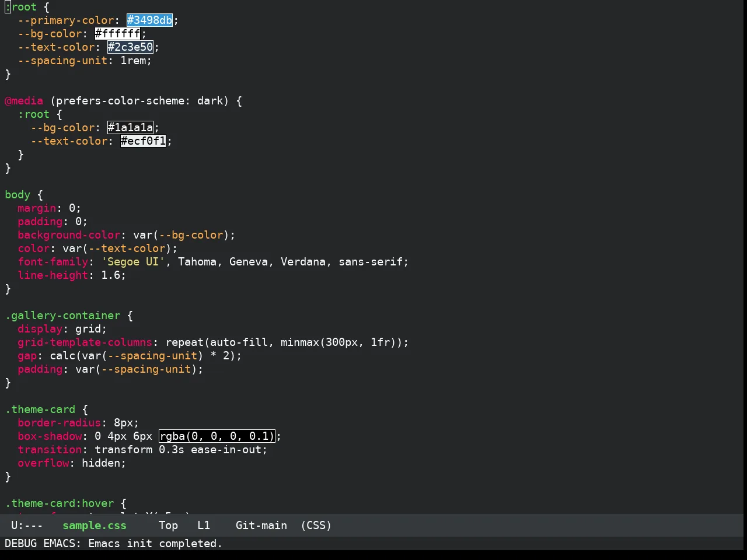747x560 pixels.
Task: Click the L1 line number indicator
Action: coord(204,526)
